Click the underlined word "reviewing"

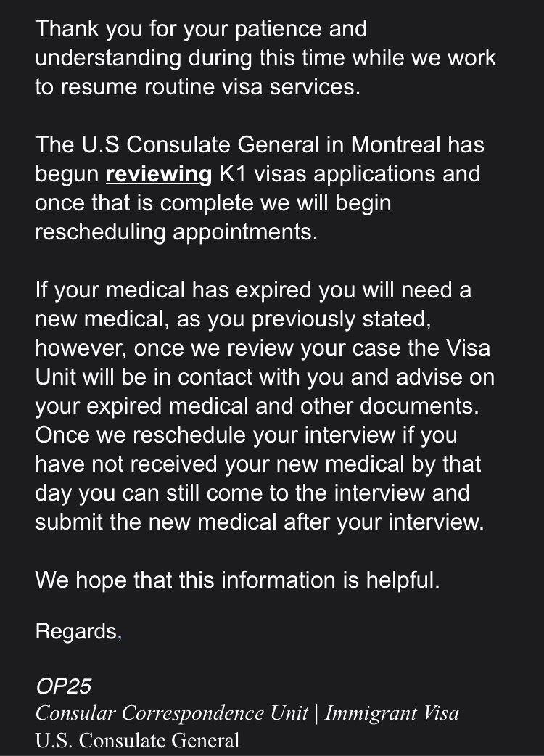click(x=157, y=174)
